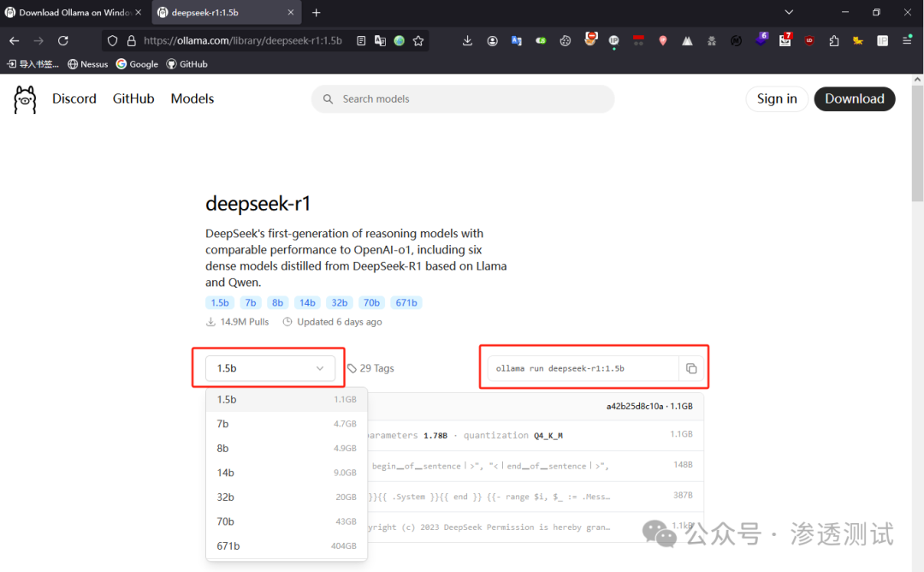Screen dimensions: 924x572
Task: Select the 32b size tag
Action: (x=340, y=302)
